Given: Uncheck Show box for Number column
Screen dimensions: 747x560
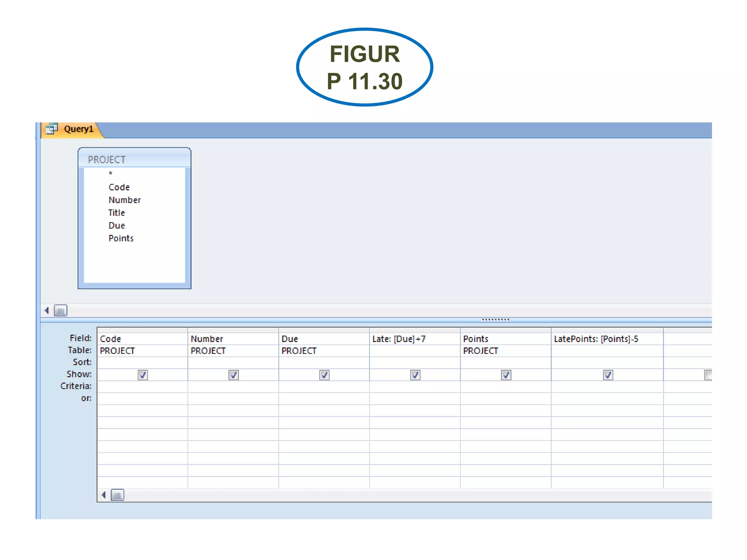Looking at the screenshot, I should (233, 375).
